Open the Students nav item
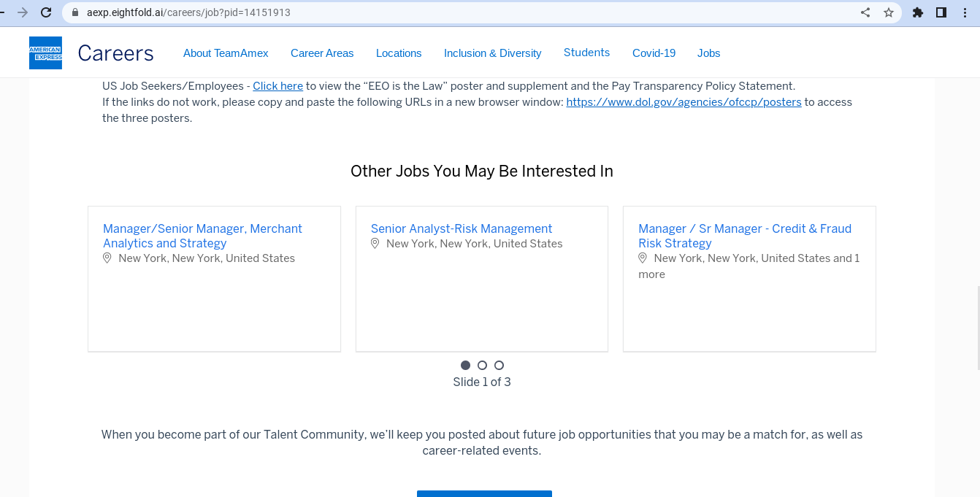980x497 pixels. (586, 53)
